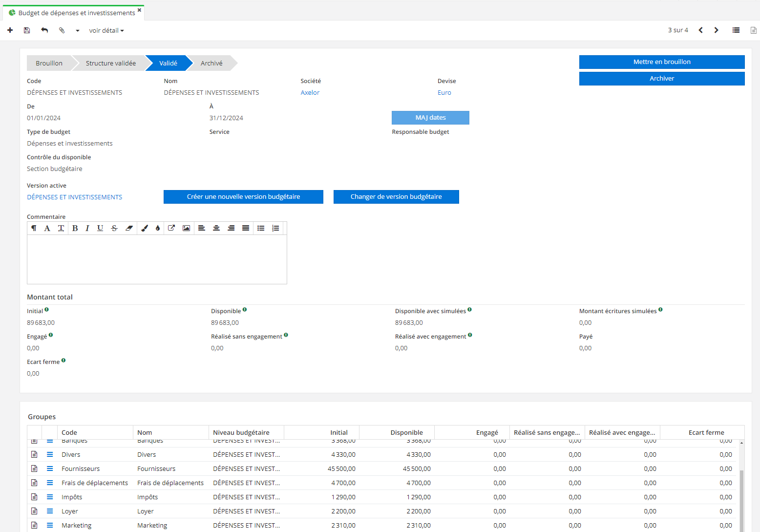Image resolution: width=760 pixels, height=532 pixels.
Task: Click inside the Commentaire text area
Action: pyautogui.click(x=157, y=259)
